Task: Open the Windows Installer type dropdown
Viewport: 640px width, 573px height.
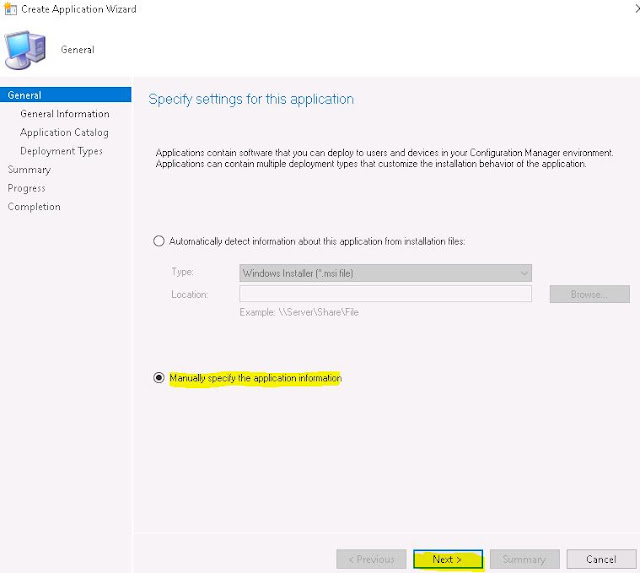Action: click(x=385, y=273)
